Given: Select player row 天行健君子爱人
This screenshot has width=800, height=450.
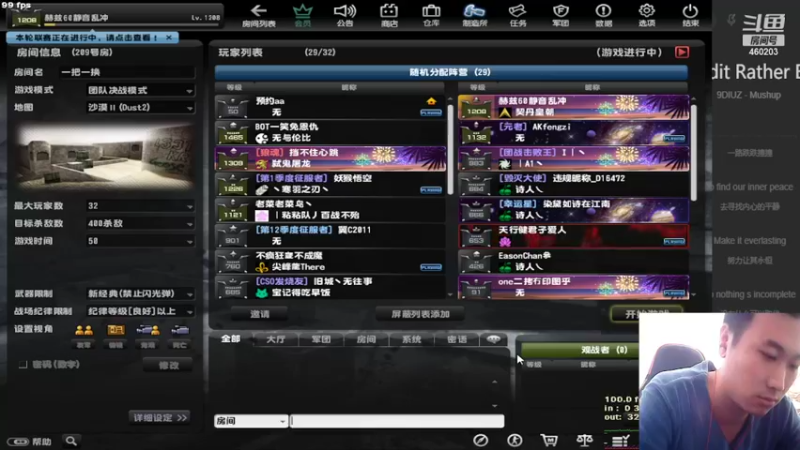Looking at the screenshot, I should point(573,236).
